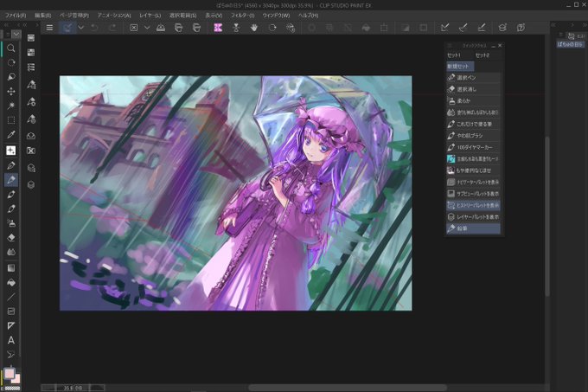Click the Hand icon in the command bar
This screenshot has width=588, height=392.
pyautogui.click(x=254, y=28)
